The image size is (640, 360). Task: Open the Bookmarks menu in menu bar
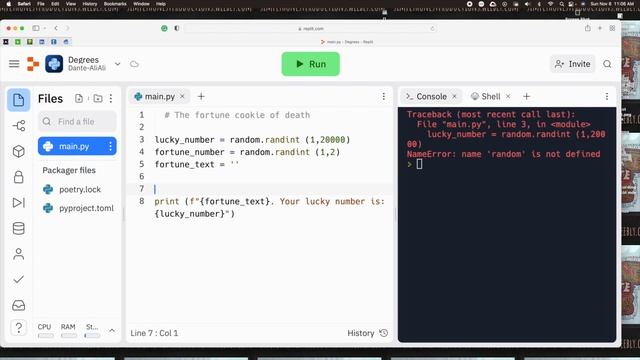[x=115, y=4]
